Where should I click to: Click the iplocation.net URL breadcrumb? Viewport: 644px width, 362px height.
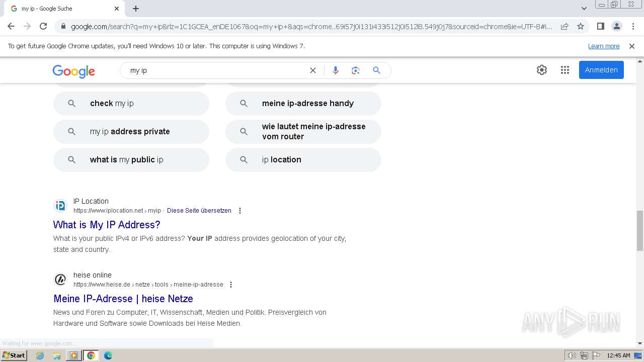click(x=117, y=211)
